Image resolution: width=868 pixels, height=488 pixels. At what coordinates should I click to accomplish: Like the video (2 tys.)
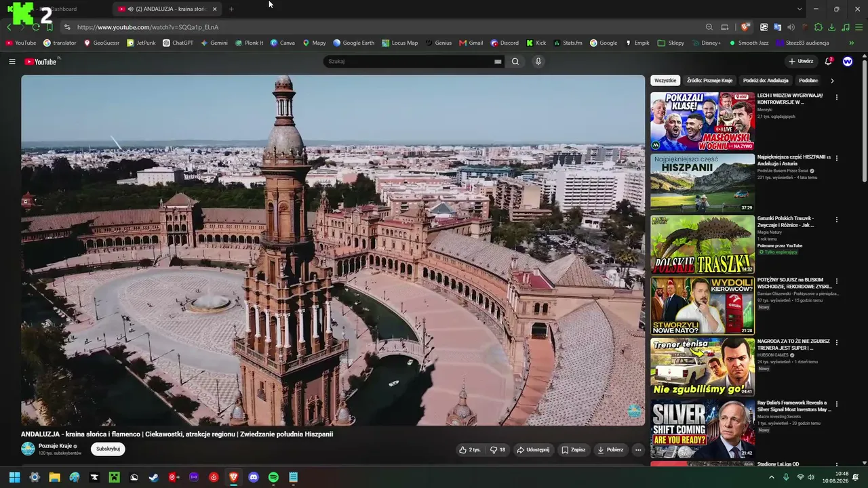coord(470,449)
